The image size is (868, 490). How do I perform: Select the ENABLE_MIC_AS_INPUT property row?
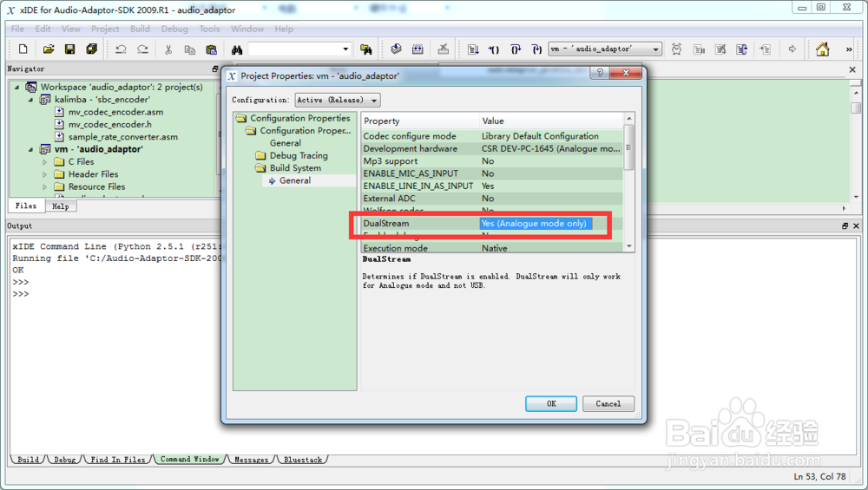pyautogui.click(x=491, y=173)
